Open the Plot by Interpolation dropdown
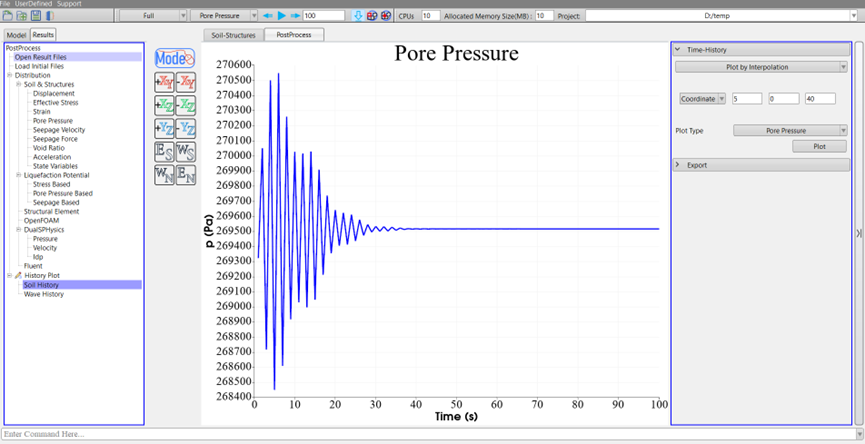The width and height of the screenshot is (865, 444). point(761,67)
